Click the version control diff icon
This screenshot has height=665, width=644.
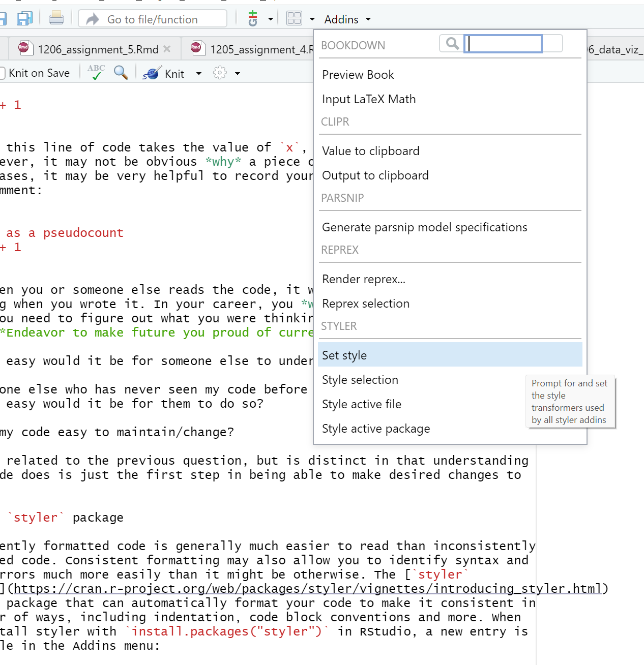tap(253, 19)
